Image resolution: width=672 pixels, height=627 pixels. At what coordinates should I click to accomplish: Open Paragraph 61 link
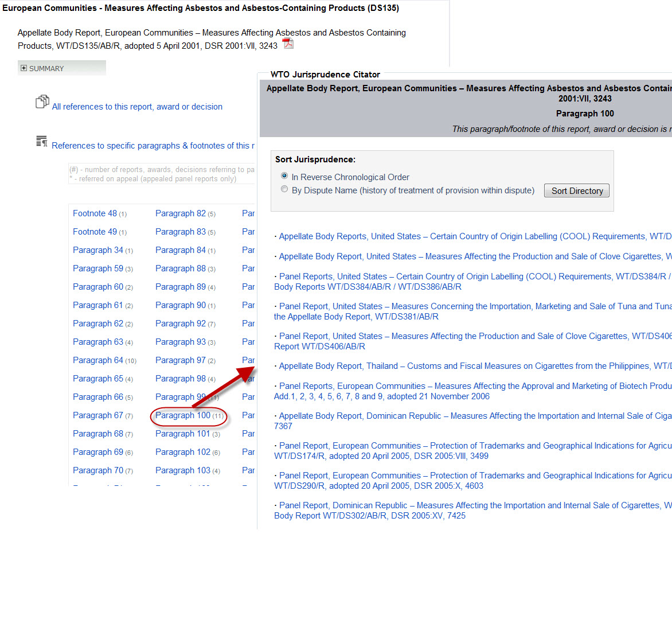(97, 305)
